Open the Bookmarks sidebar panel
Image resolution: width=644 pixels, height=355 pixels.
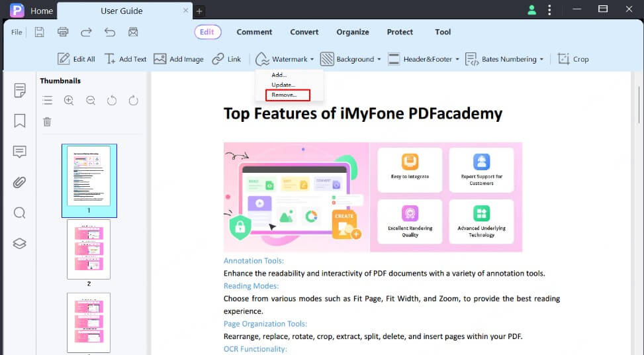click(19, 121)
